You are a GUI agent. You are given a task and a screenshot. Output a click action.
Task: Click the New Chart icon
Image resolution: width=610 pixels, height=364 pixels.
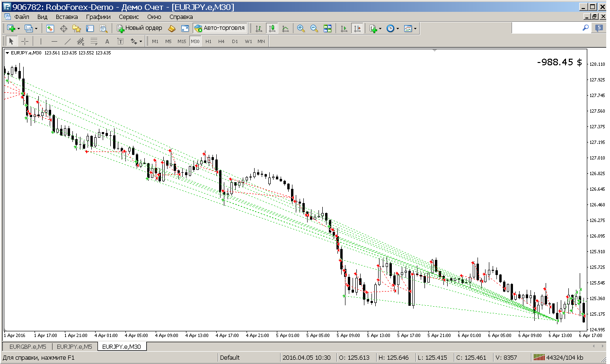(11, 28)
